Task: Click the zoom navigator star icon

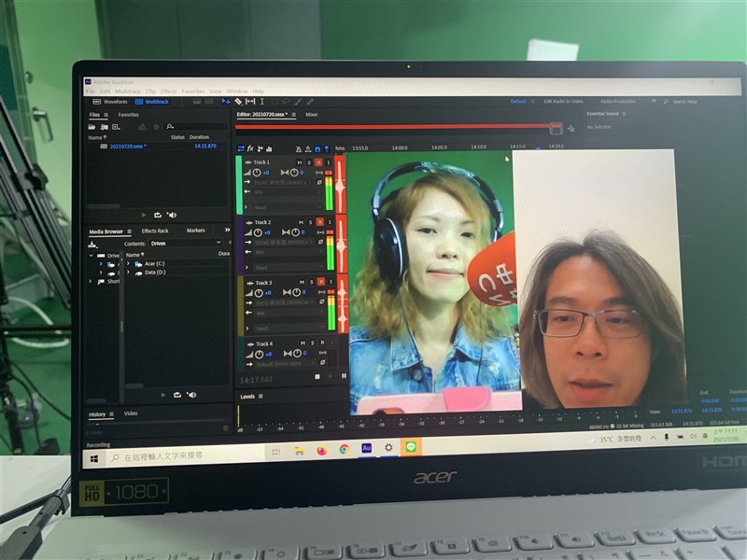Action: [x=571, y=129]
